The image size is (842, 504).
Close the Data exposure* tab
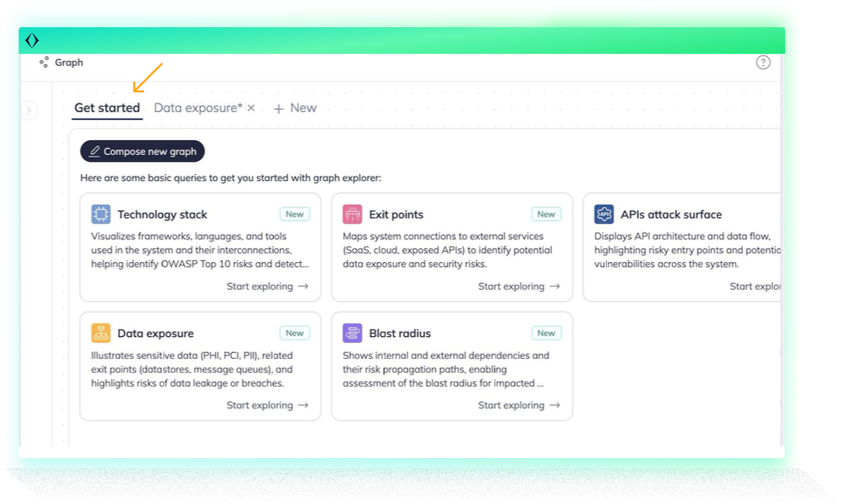(x=250, y=108)
